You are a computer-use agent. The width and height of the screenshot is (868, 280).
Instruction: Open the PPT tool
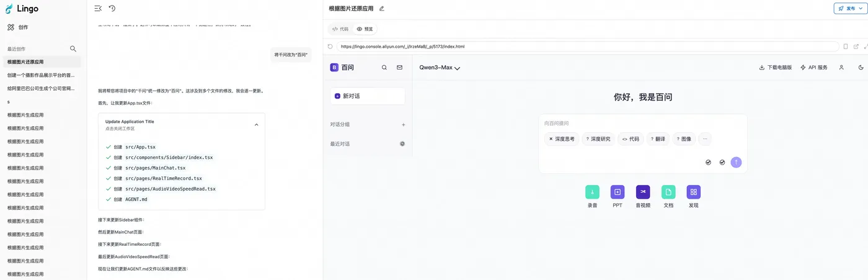618,196
